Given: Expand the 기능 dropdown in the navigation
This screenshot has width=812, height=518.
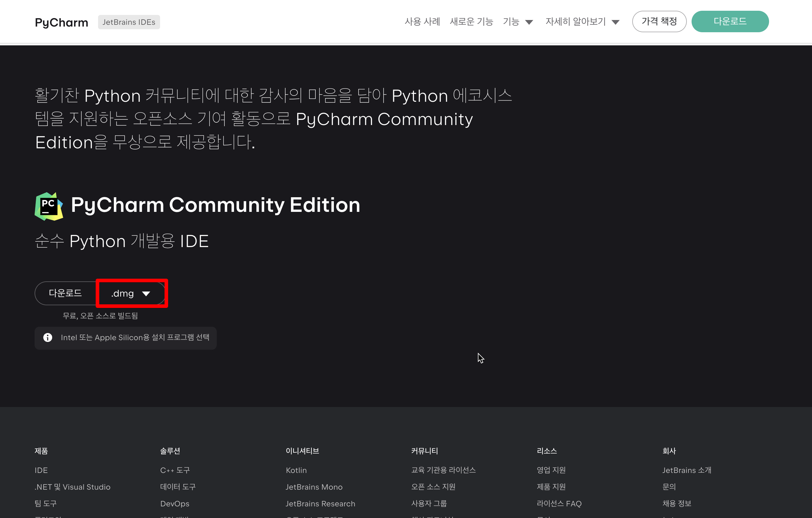Looking at the screenshot, I should tap(517, 22).
